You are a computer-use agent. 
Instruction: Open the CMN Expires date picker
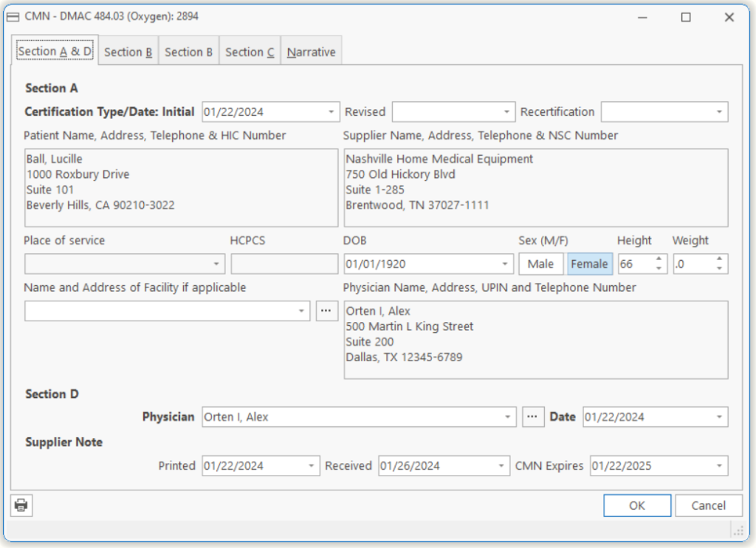[718, 466]
